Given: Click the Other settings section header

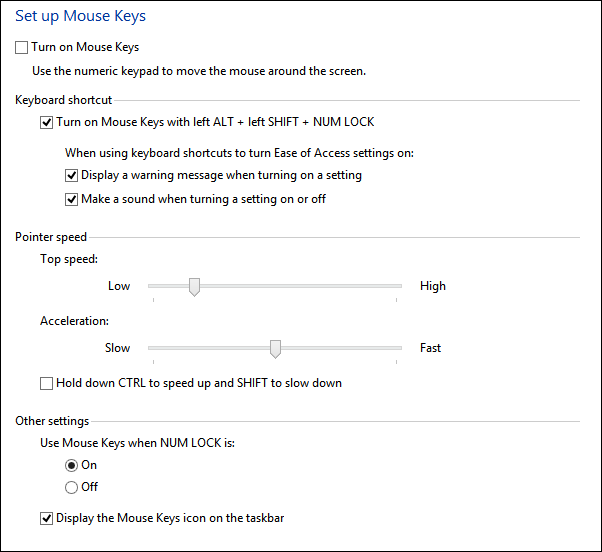Looking at the screenshot, I should (52, 421).
